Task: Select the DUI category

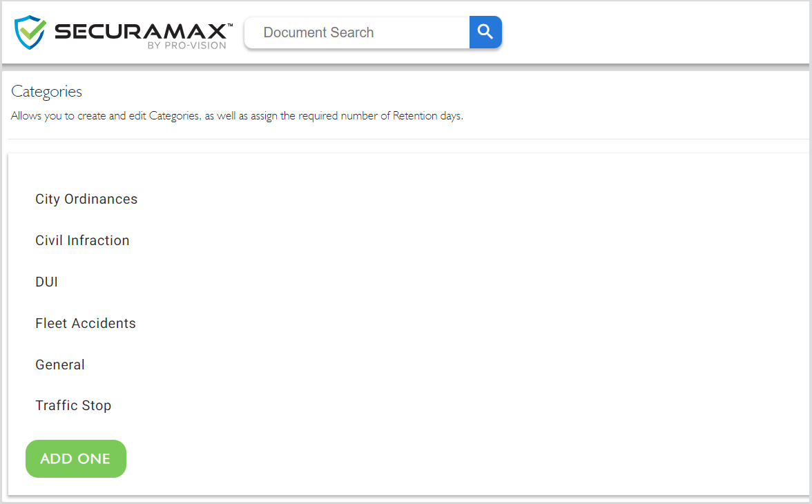Action: click(46, 282)
